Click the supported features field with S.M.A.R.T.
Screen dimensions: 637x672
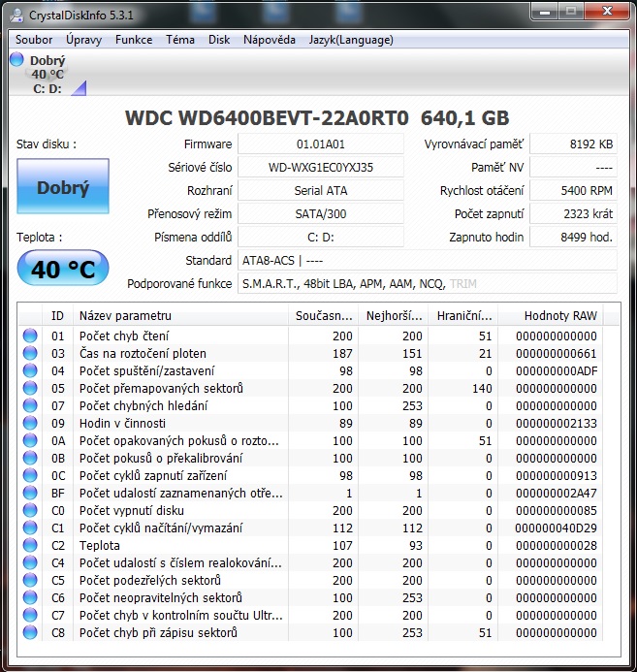coord(428,283)
